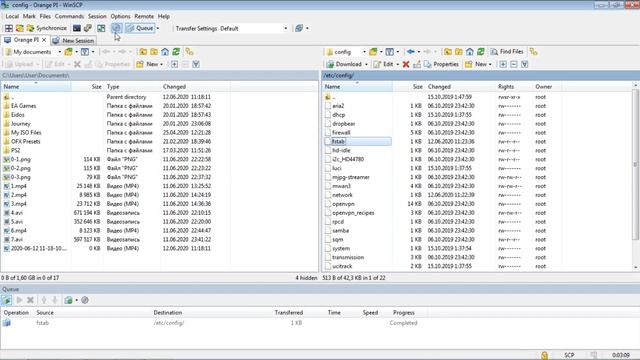Expand remote back history dropdown arrow
Viewport: 640px width, 360px height.
pos(419,52)
